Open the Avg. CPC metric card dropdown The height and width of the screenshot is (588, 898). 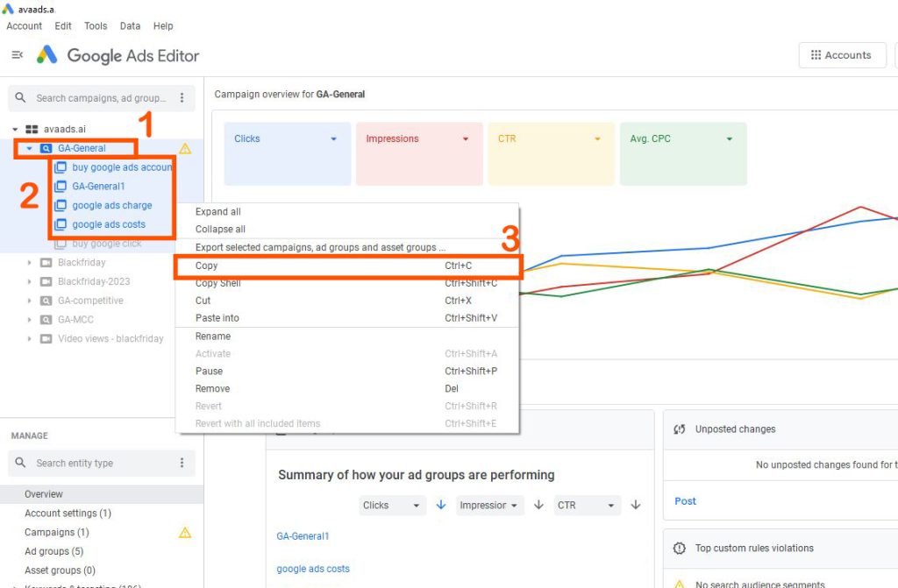(730, 139)
